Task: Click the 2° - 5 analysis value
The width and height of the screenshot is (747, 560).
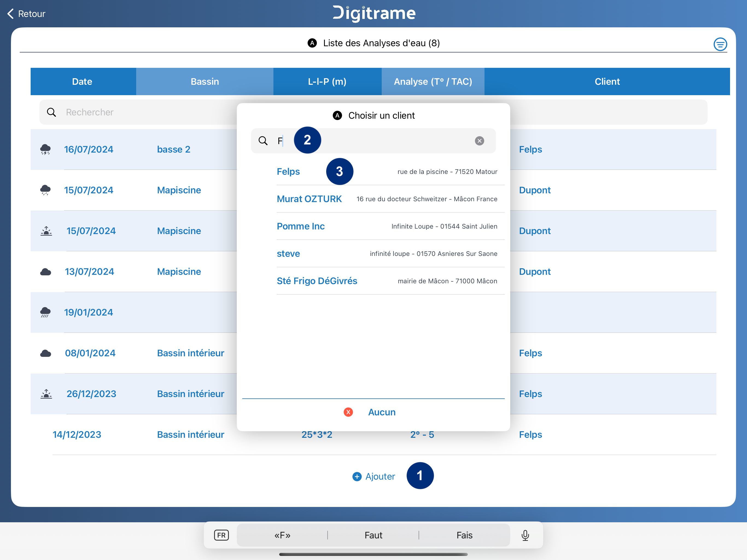Action: tap(422, 435)
